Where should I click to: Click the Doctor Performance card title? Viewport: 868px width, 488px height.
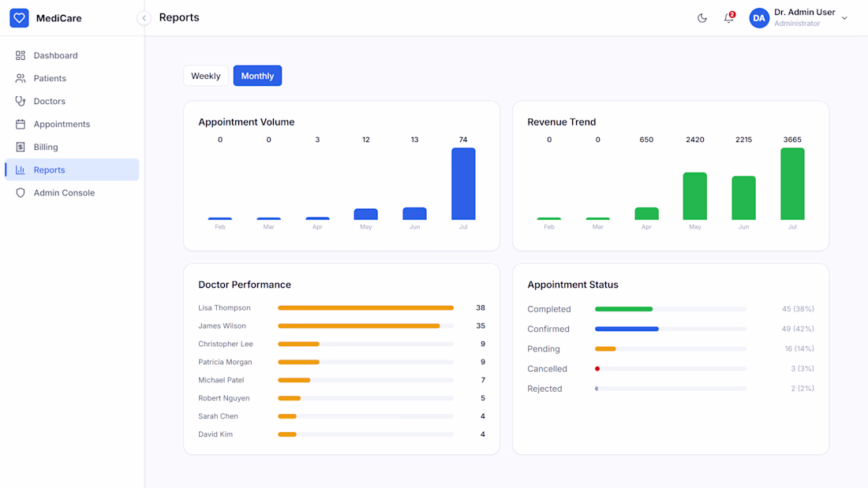pos(245,285)
